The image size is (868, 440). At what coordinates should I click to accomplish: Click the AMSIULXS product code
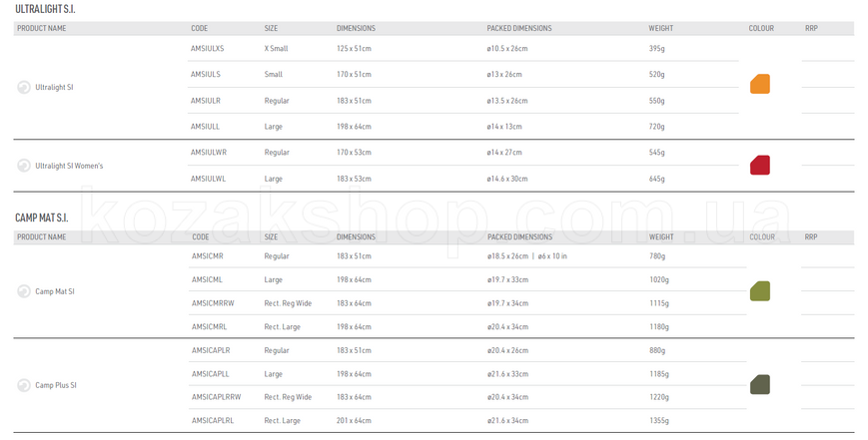pyautogui.click(x=208, y=49)
